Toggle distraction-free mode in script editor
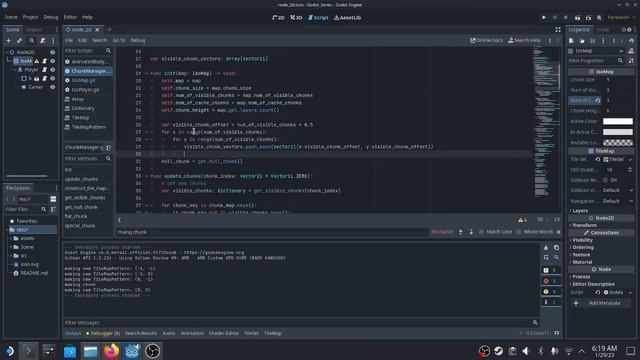640x360 pixels. pyautogui.click(x=558, y=30)
